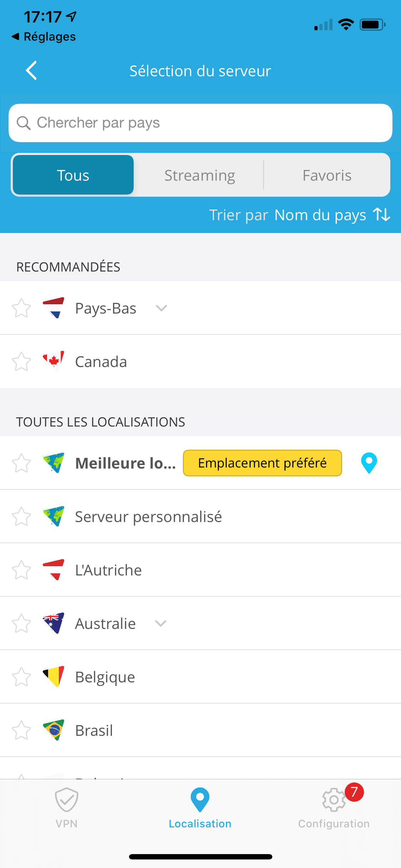The height and width of the screenshot is (868, 401).
Task: Tap the Brasil flag icon
Action: [x=53, y=730]
